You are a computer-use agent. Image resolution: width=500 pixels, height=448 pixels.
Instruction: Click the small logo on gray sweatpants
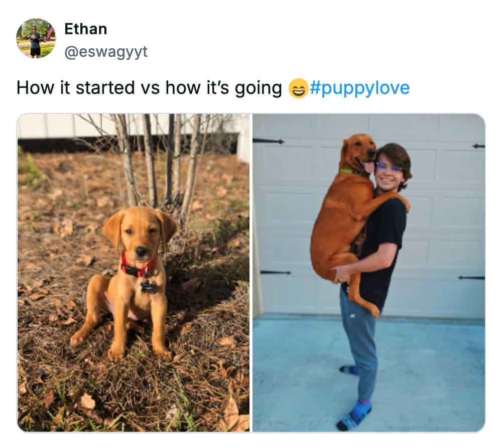pyautogui.click(x=352, y=316)
